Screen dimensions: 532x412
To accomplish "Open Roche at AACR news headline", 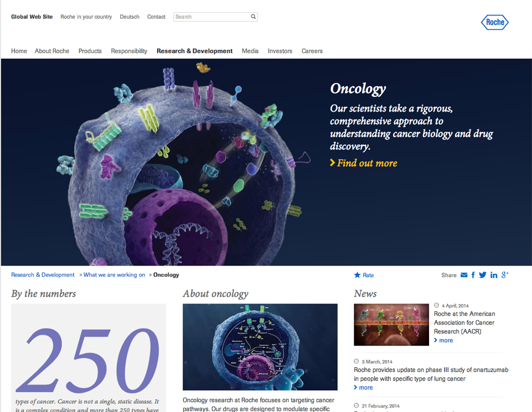I will point(464,322).
